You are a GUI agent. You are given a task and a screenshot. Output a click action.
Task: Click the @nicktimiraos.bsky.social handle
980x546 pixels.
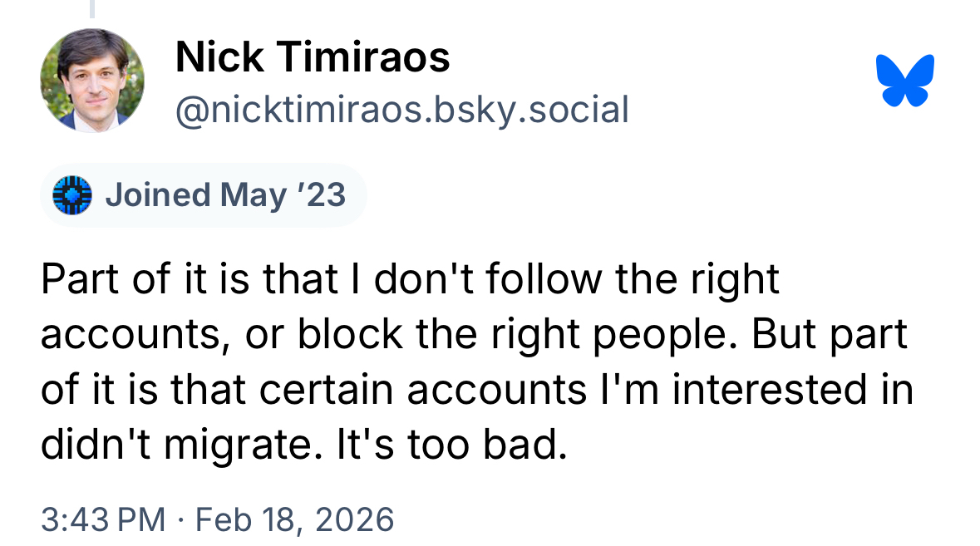tap(401, 110)
